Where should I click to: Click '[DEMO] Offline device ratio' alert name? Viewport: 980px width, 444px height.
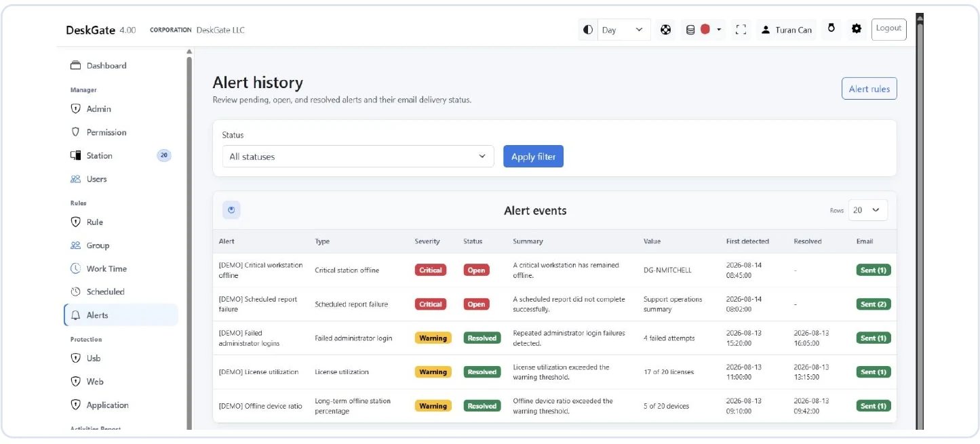click(x=260, y=406)
